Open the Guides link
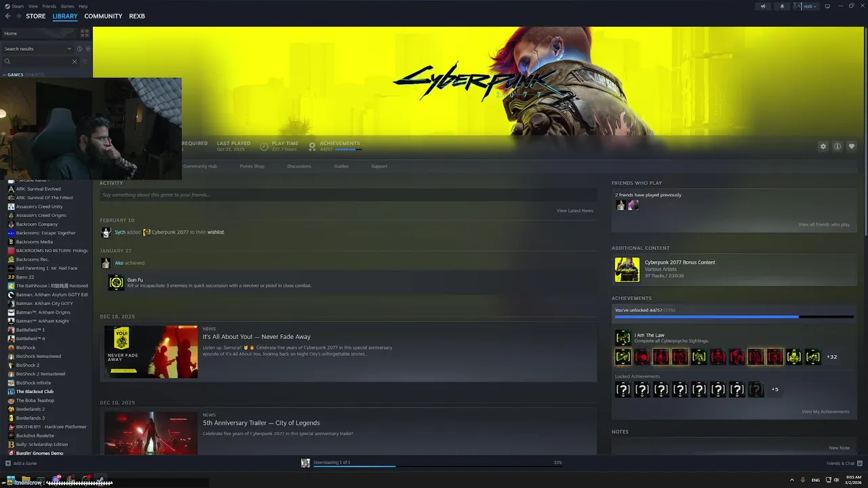This screenshot has height=488, width=868. [341, 166]
